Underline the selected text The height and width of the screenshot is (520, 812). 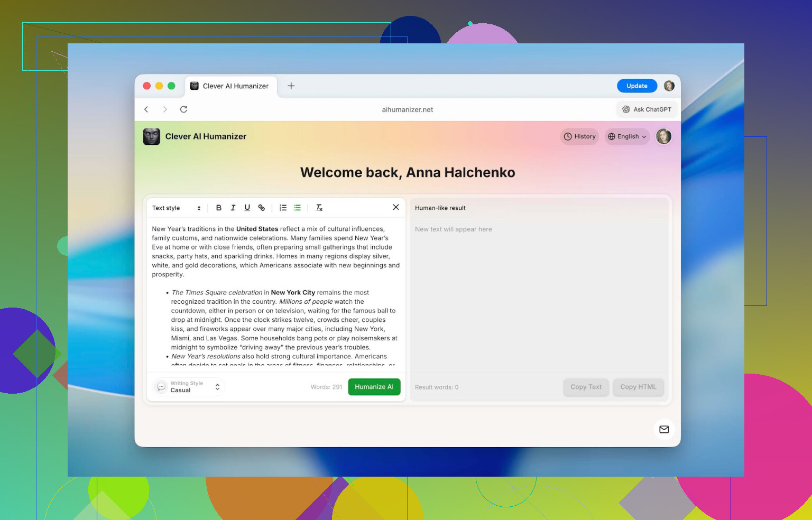click(x=247, y=208)
